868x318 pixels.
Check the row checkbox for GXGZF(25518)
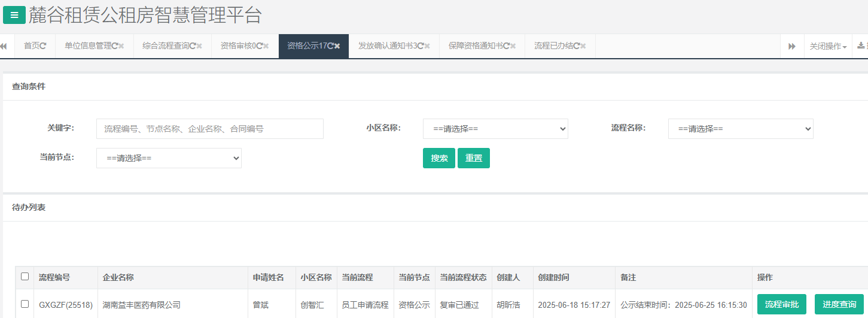point(25,304)
